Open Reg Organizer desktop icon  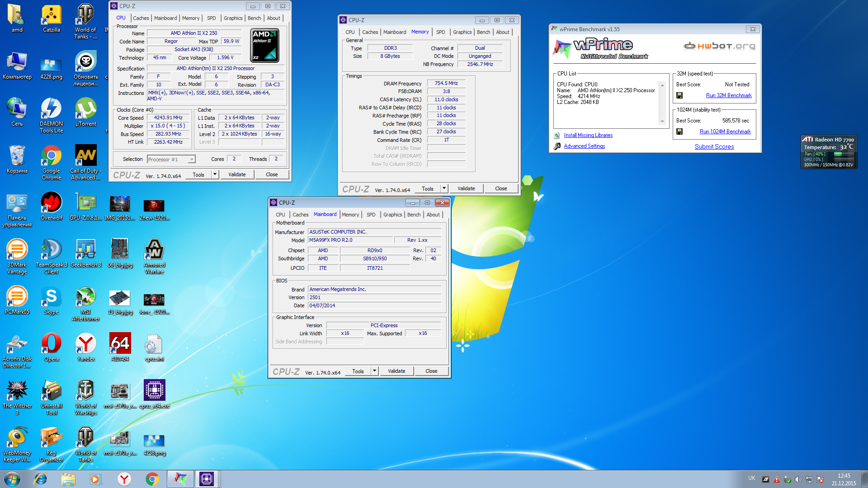(52, 445)
